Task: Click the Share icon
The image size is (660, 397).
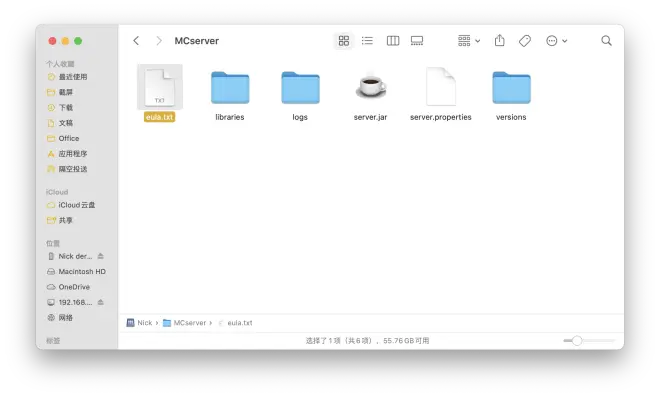Action: click(x=500, y=40)
